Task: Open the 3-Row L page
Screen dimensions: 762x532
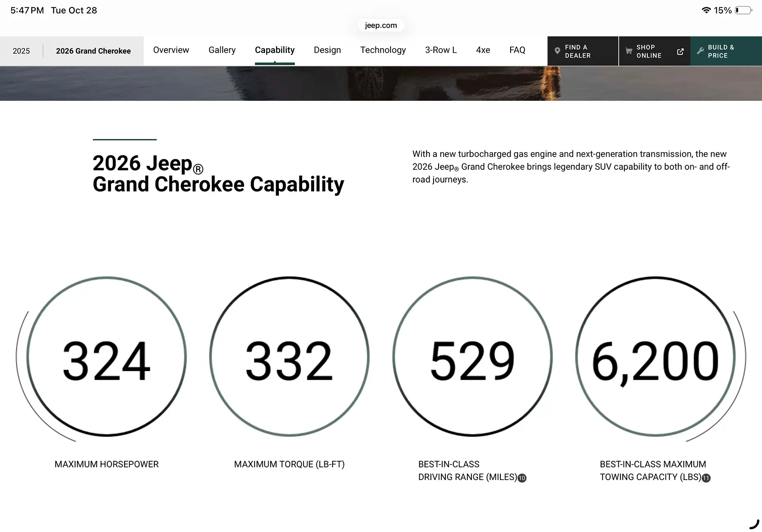Action: [x=441, y=50]
